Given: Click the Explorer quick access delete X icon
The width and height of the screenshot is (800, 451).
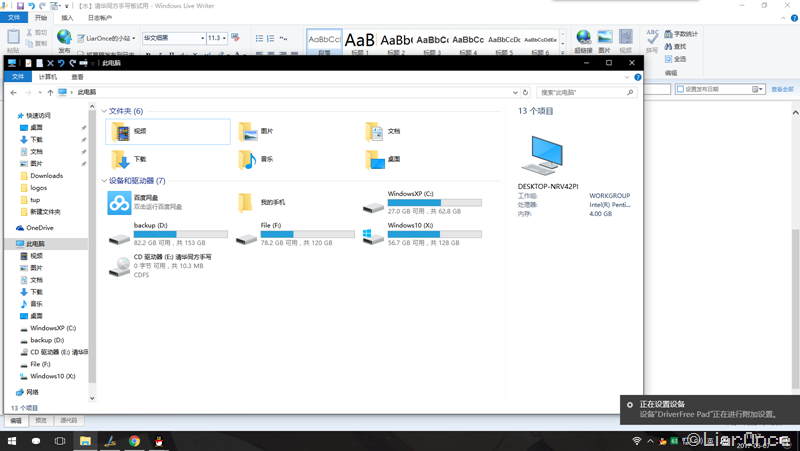Looking at the screenshot, I should click(x=50, y=63).
